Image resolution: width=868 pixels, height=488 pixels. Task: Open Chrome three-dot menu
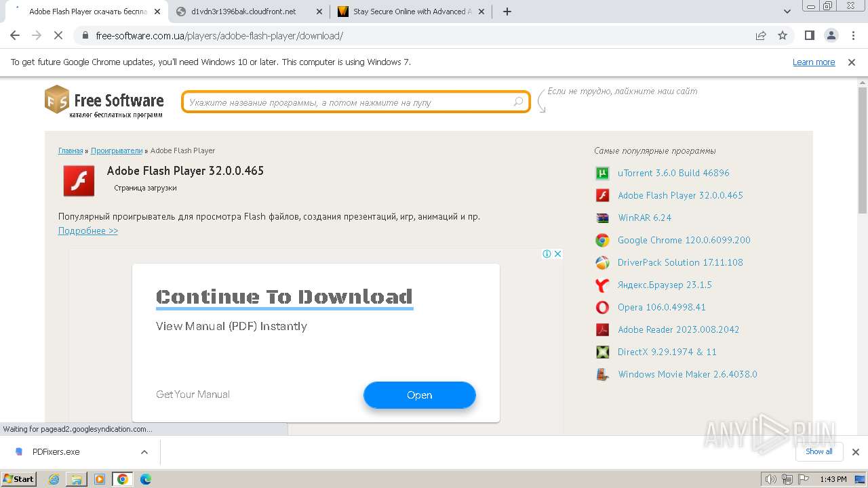click(x=852, y=36)
